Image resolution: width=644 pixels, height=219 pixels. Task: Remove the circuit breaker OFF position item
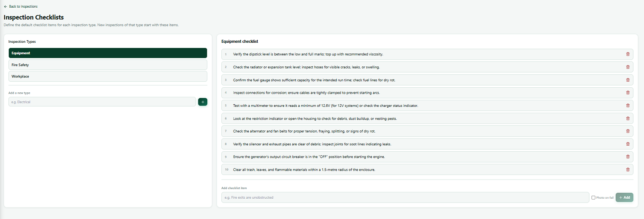[627, 157]
